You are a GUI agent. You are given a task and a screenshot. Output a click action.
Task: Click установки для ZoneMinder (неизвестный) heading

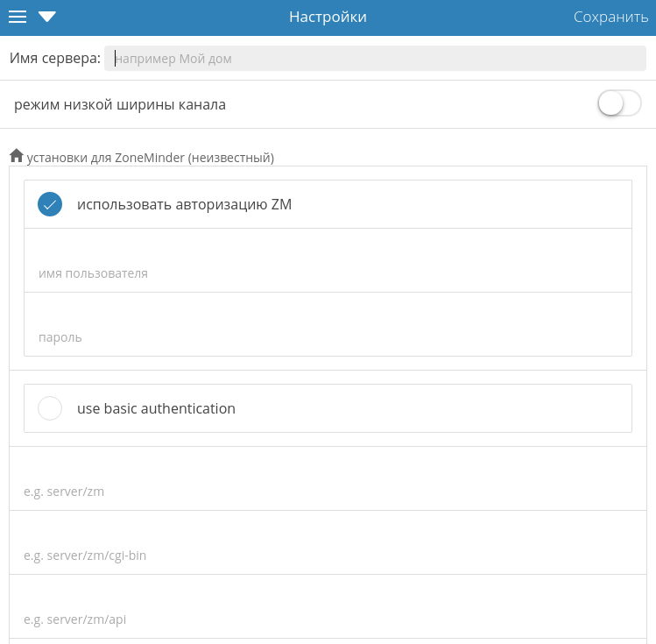(150, 158)
